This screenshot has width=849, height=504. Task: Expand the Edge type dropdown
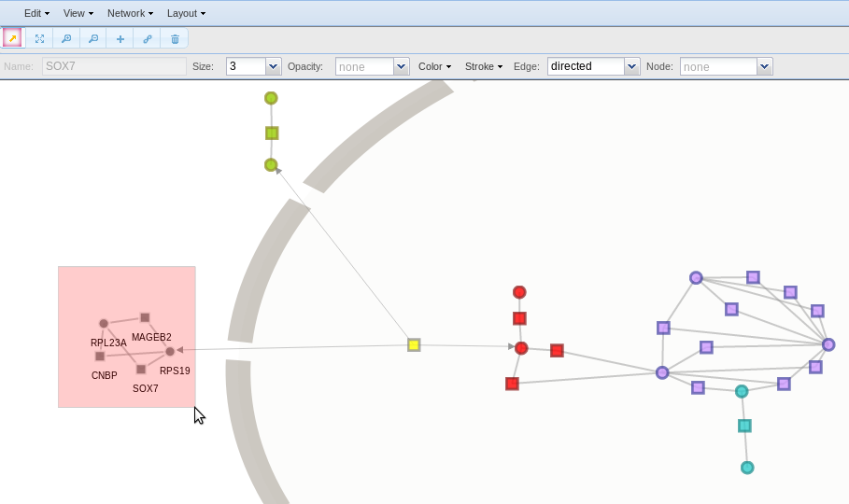tap(631, 66)
